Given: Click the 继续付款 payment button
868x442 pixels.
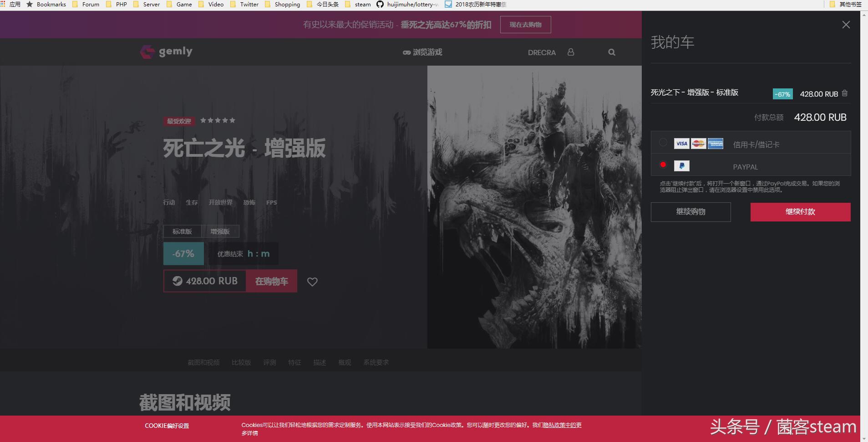Looking at the screenshot, I should 799,211.
